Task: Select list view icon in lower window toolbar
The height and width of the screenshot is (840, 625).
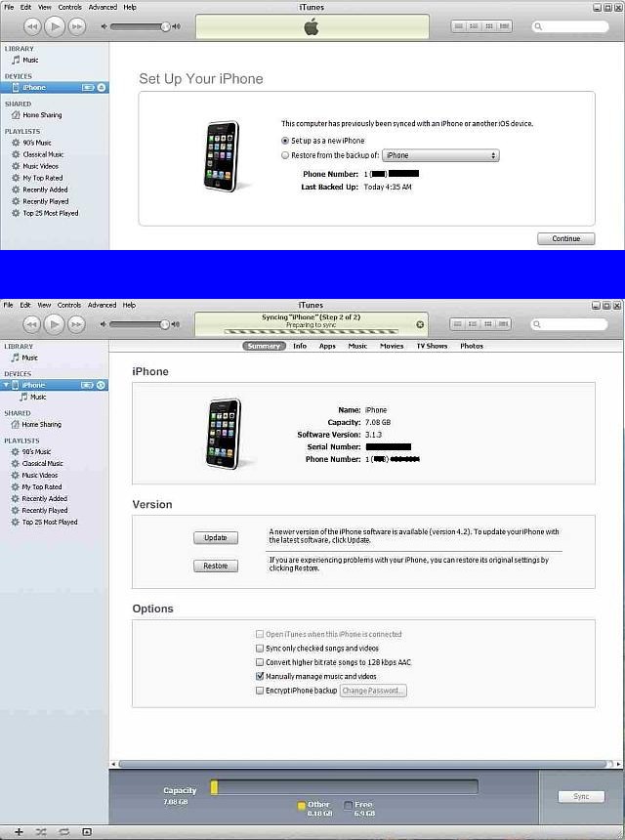Action: [457, 324]
